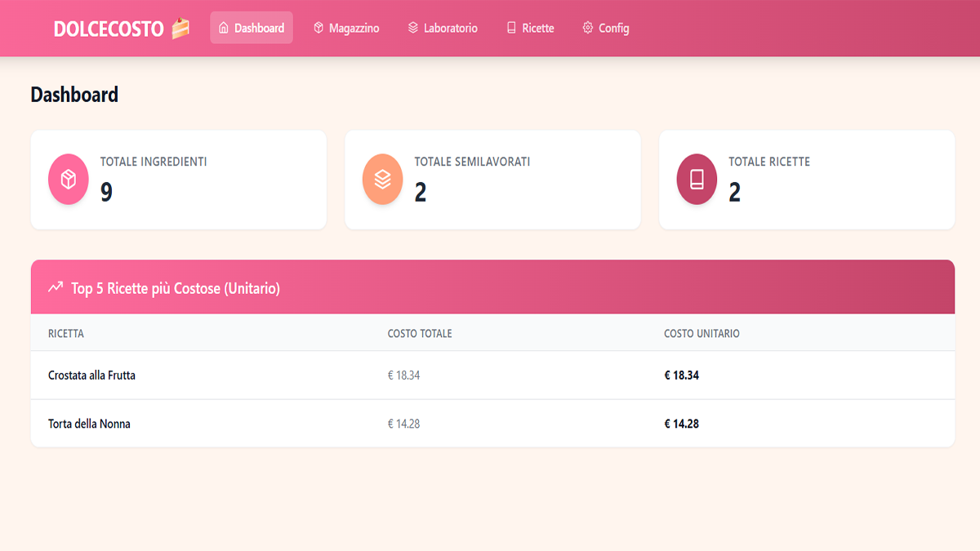Click the pink box icon for Totale Ingredienti
This screenshot has width=980, height=551.
click(69, 180)
